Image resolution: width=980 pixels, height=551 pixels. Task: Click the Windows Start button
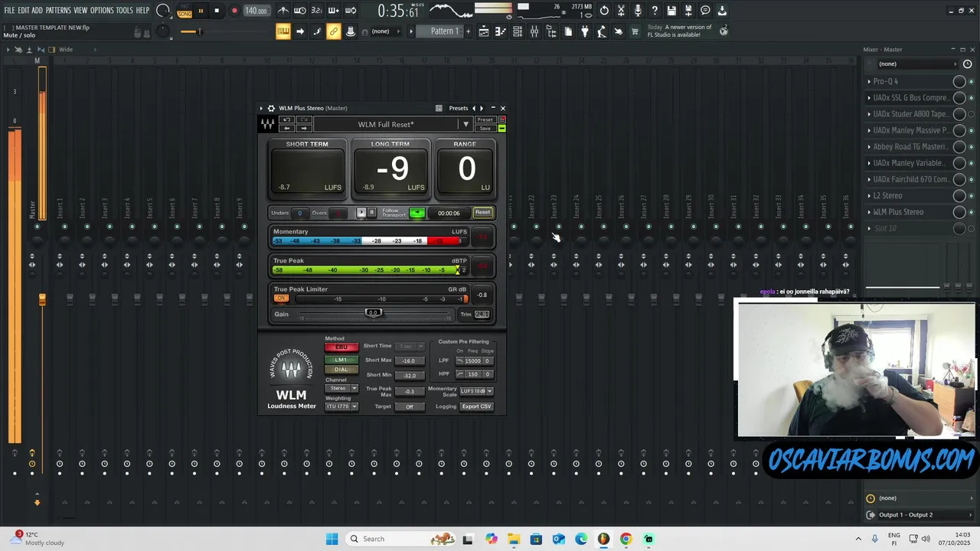point(332,539)
